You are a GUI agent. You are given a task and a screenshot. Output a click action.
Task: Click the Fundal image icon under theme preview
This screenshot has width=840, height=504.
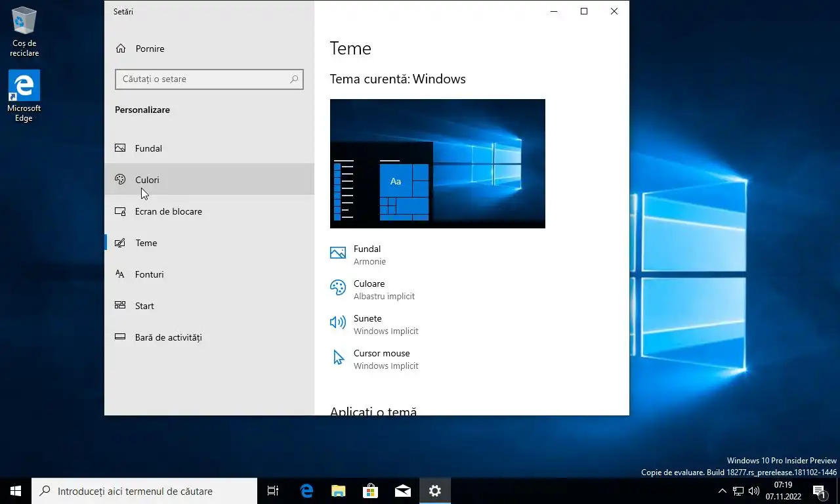[338, 253]
